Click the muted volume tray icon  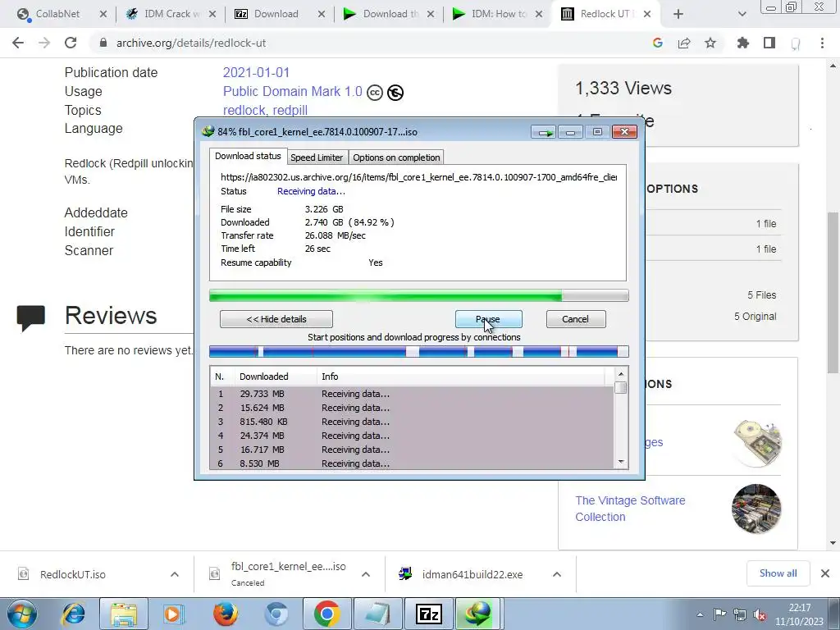[x=760, y=614]
